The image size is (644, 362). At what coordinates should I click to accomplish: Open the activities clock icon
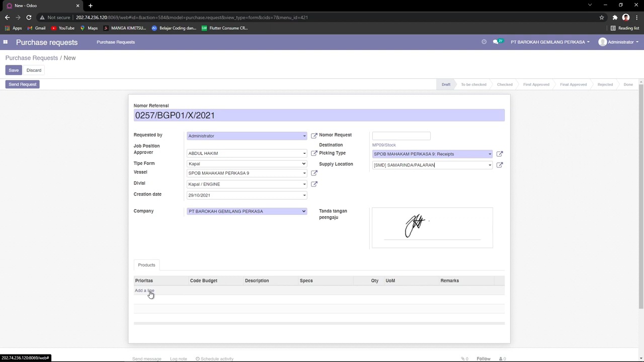click(484, 42)
